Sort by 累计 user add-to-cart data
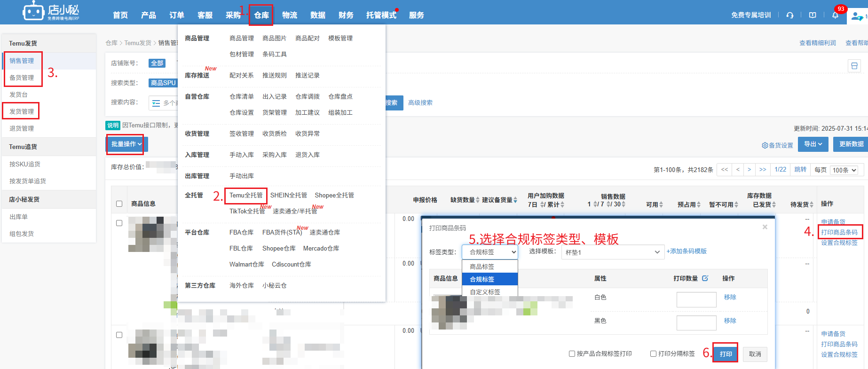Viewport: 868px width, 369px height. 562,204
